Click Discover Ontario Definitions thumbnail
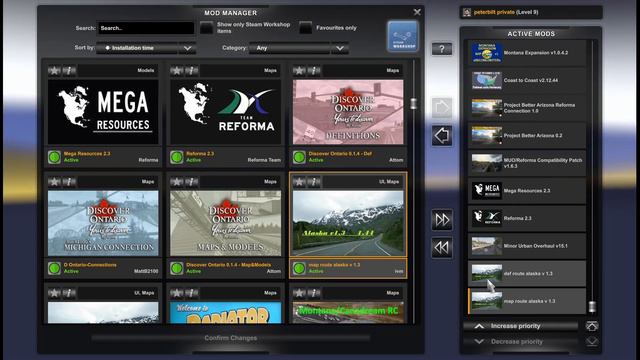This screenshot has width=640, height=360. [x=348, y=112]
